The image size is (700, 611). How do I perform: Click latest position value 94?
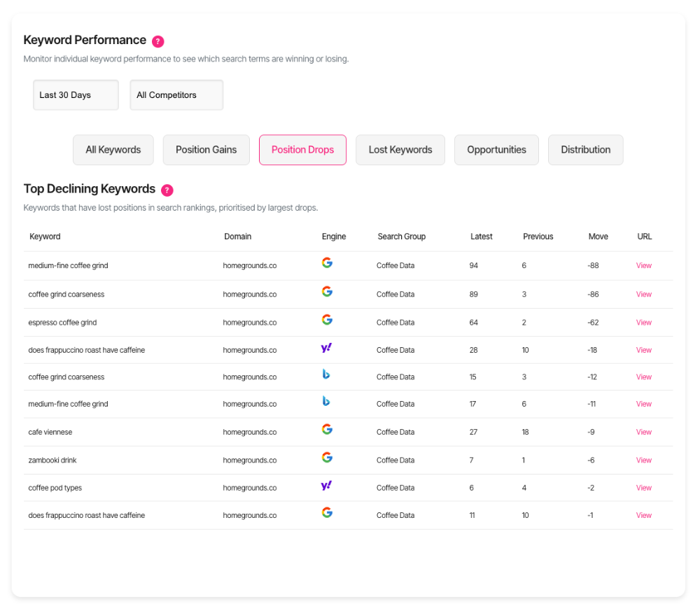click(474, 265)
